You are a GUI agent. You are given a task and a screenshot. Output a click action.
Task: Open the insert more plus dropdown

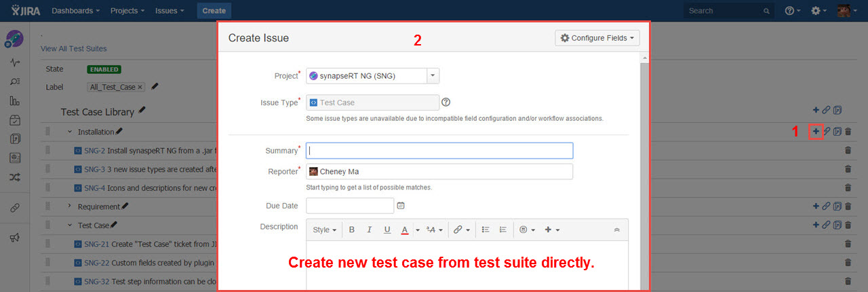[x=551, y=230]
